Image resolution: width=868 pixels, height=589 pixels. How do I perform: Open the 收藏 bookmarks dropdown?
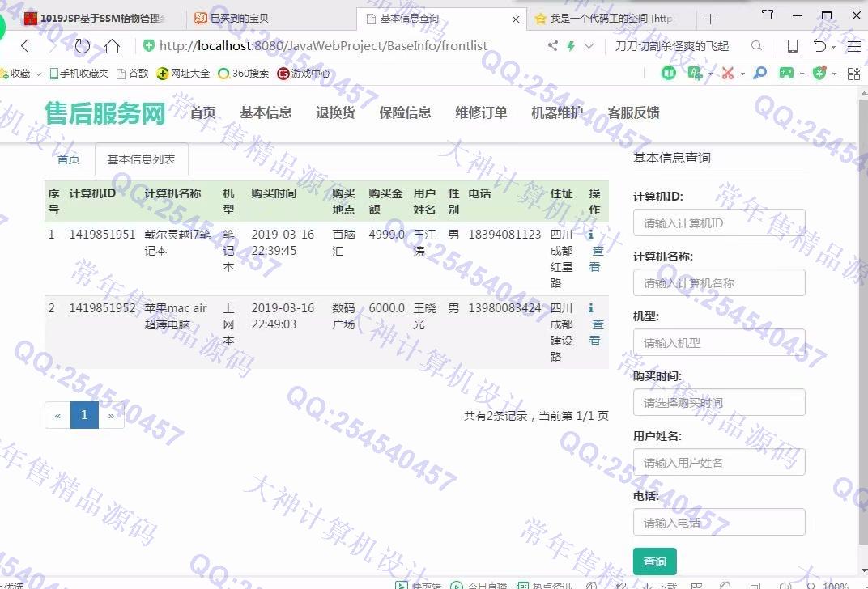pos(21,73)
